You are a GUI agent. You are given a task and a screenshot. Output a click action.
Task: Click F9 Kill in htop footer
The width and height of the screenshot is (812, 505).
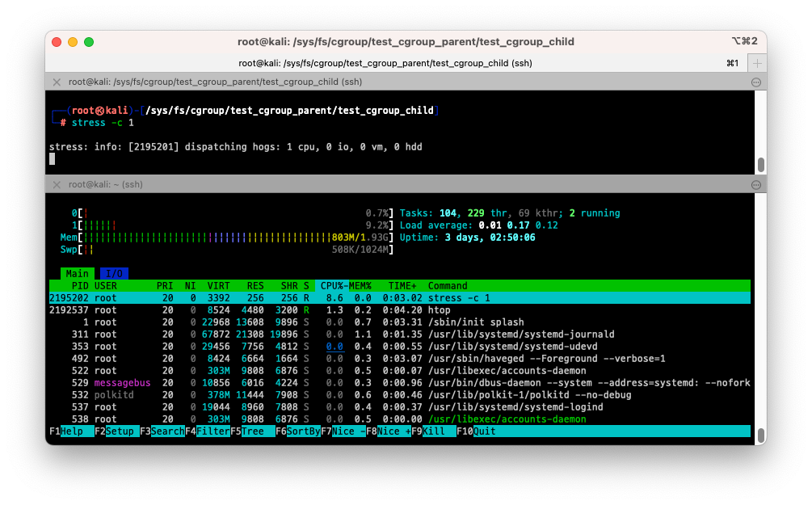tap(433, 431)
